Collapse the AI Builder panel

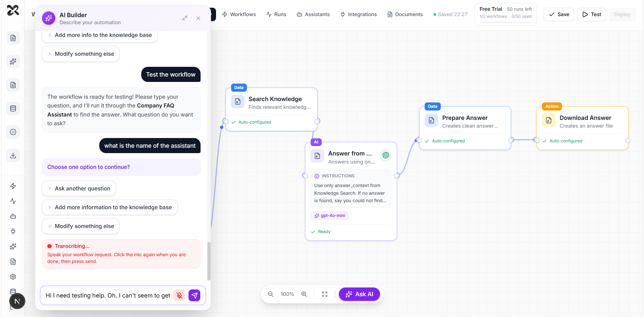185,18
